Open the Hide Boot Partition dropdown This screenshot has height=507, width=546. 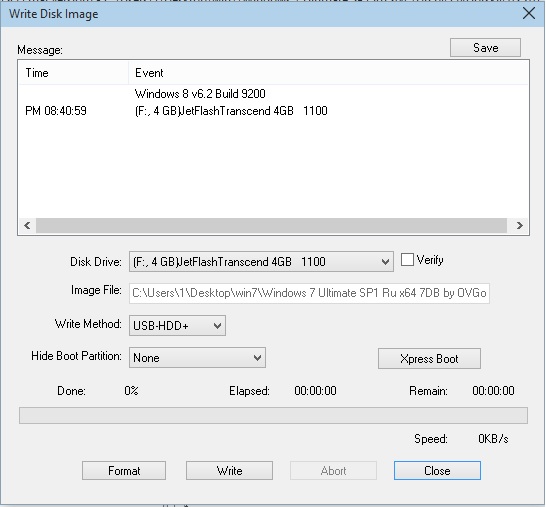pos(197,358)
